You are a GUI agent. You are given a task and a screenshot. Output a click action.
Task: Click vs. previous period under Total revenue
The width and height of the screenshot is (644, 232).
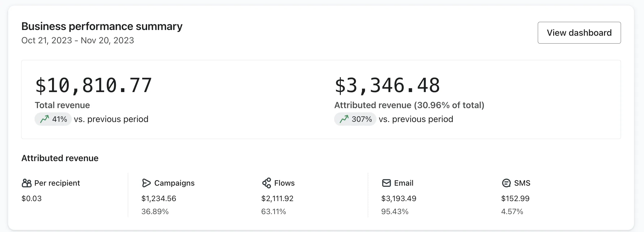(111, 119)
